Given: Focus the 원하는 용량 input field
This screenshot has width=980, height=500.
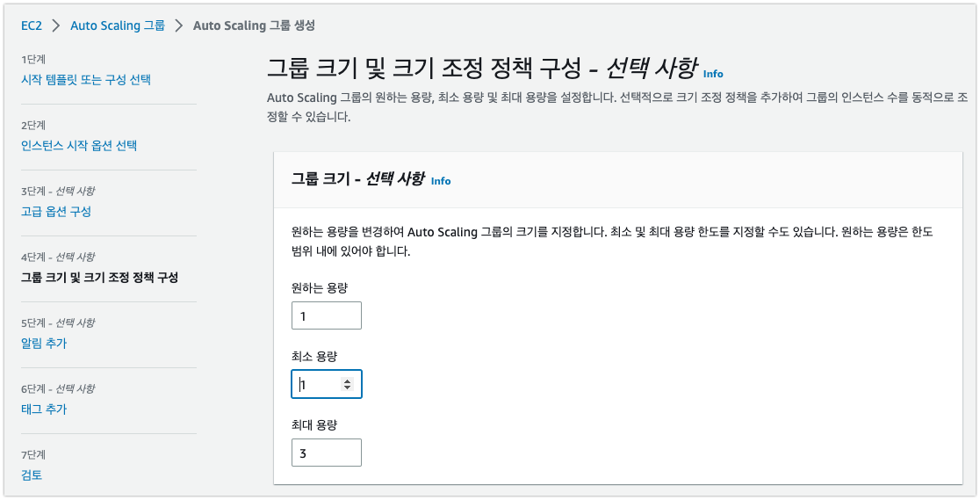Looking at the screenshot, I should pos(327,315).
